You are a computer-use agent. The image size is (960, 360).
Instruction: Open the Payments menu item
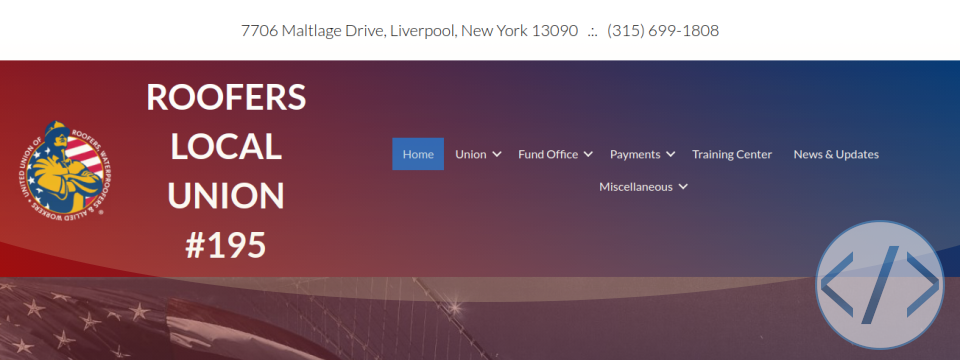[x=635, y=154]
